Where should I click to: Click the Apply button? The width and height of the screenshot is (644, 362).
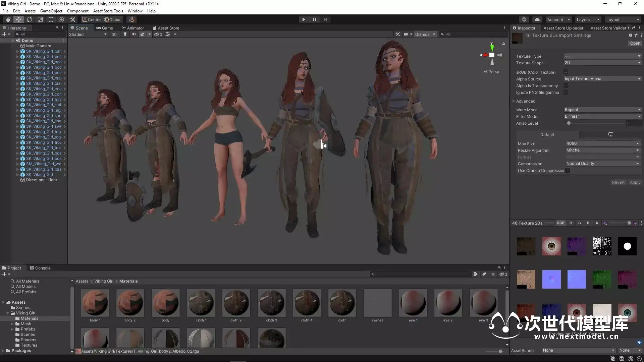click(635, 182)
